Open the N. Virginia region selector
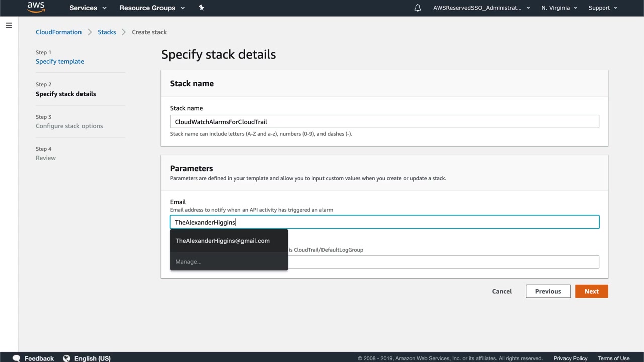This screenshot has height=362, width=644. [559, 8]
